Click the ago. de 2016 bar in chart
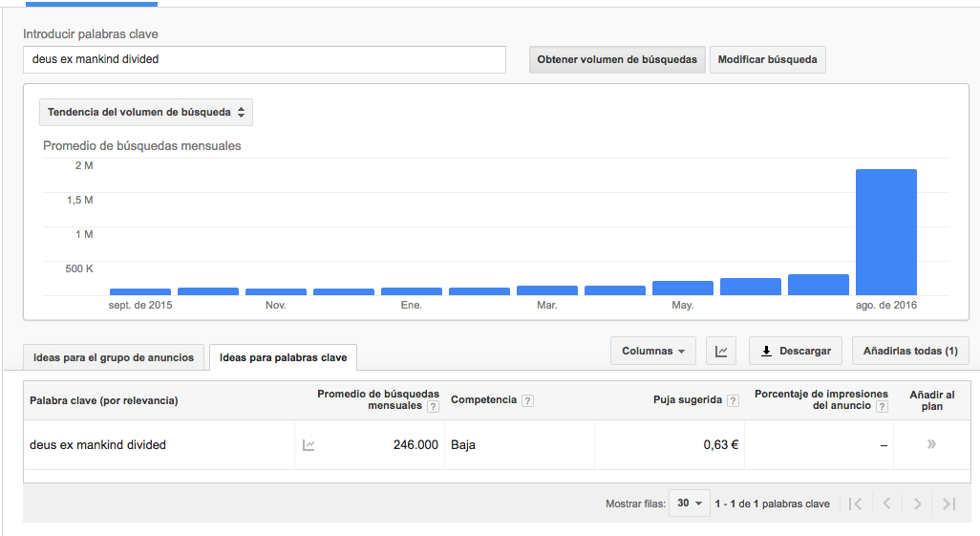980x536 pixels. (886, 232)
